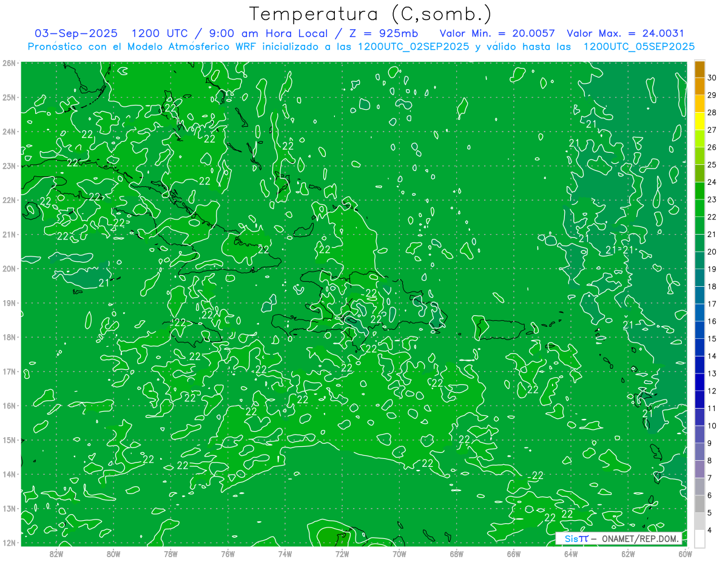Click the color scale value 12
The height and width of the screenshot is (562, 728).
pos(712,391)
